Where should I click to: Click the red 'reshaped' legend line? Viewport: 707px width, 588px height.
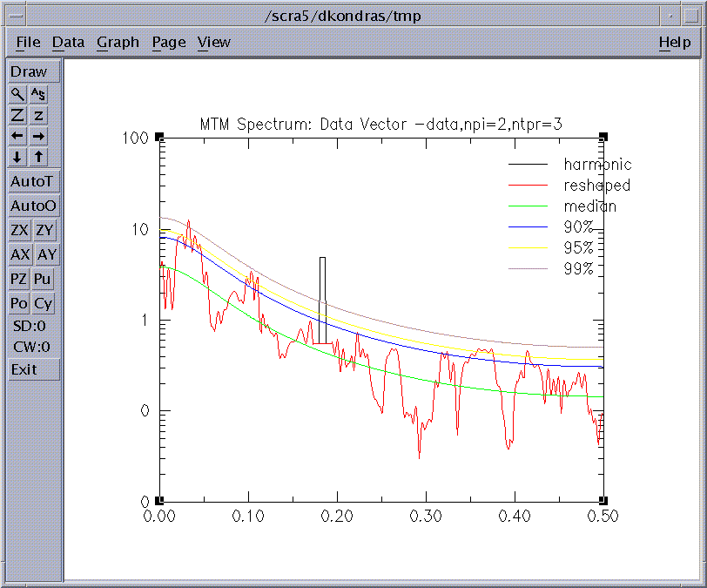point(528,186)
